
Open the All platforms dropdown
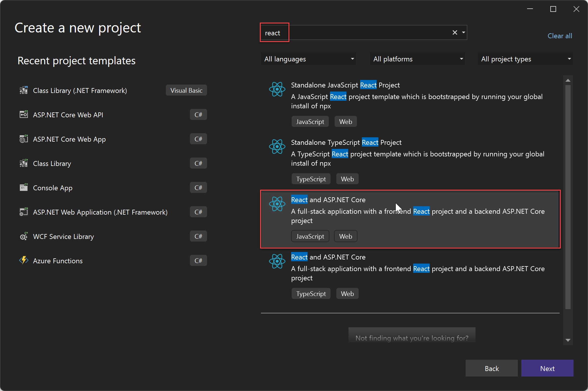(x=417, y=59)
